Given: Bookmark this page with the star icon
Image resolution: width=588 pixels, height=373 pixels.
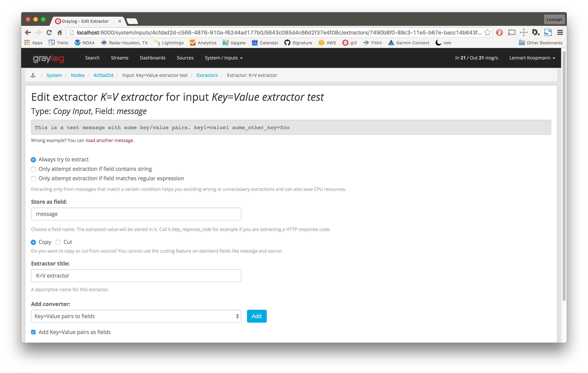Looking at the screenshot, I should pyautogui.click(x=487, y=32).
